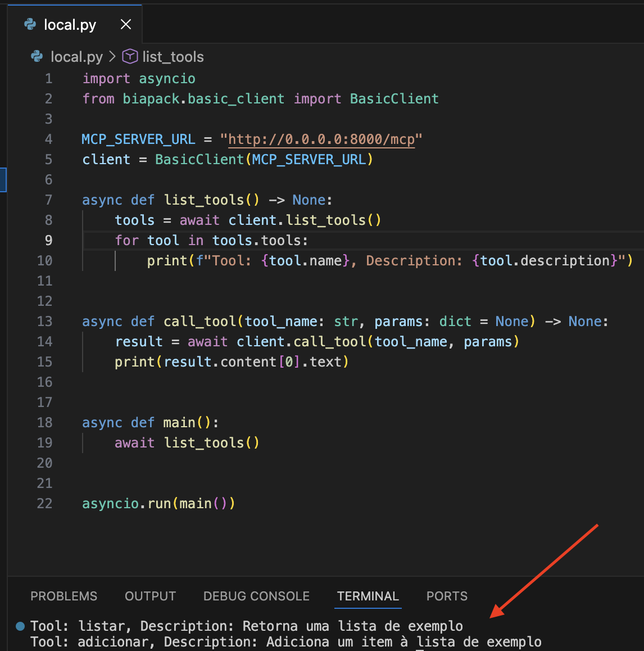Screen dimensions: 644x651
Task: Click line number 22 in gutter
Action: point(44,503)
